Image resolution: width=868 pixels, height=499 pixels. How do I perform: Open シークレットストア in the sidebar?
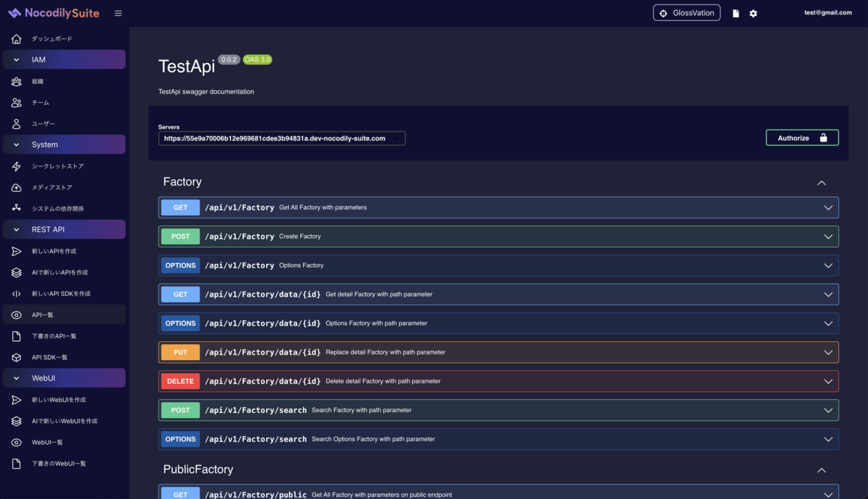click(64, 166)
